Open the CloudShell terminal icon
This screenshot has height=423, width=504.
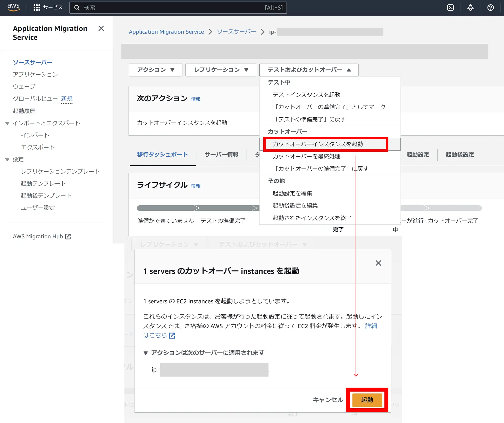point(450,7)
